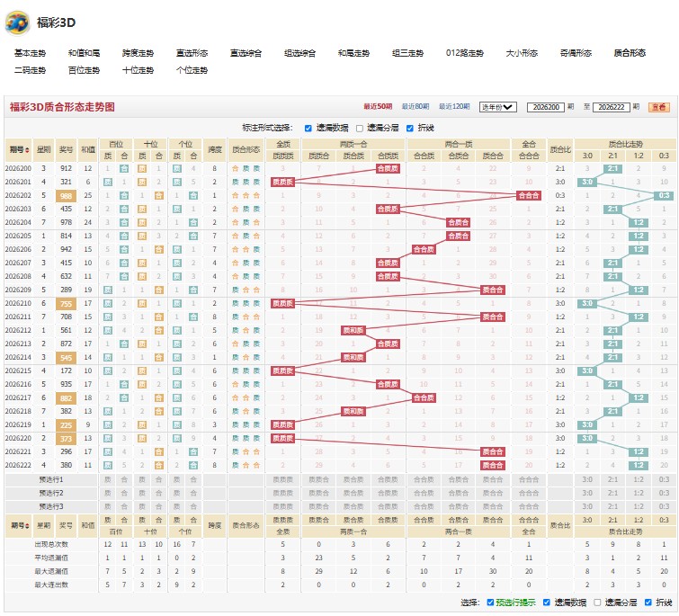Image resolution: width=679 pixels, height=616 pixels.
Task: Select 合质合 in 预选行3
Action: click(459, 506)
